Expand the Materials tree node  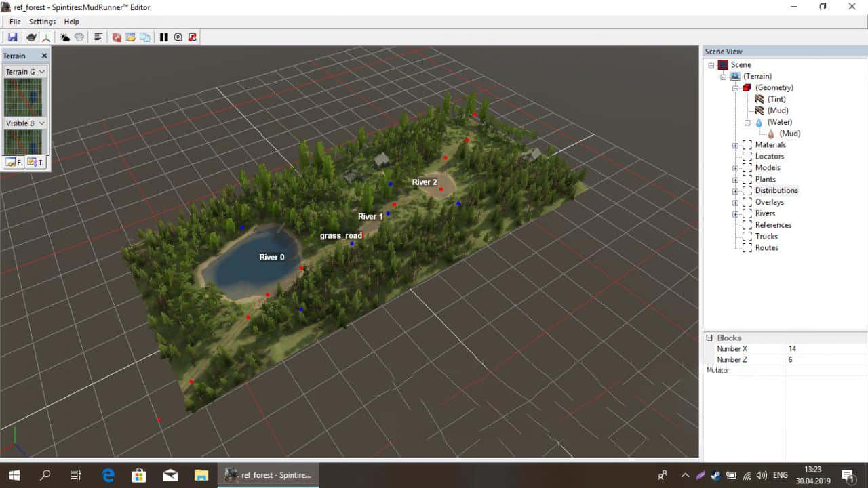(735, 145)
